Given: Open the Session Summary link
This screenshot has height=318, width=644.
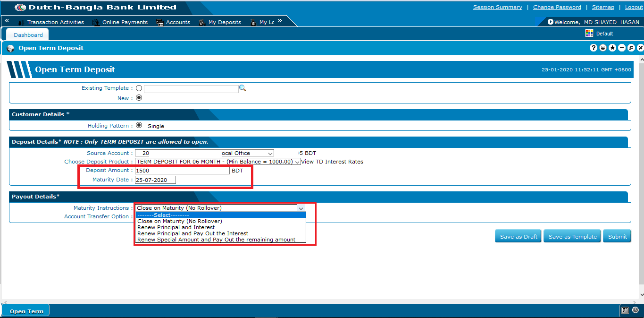Looking at the screenshot, I should 498,7.
